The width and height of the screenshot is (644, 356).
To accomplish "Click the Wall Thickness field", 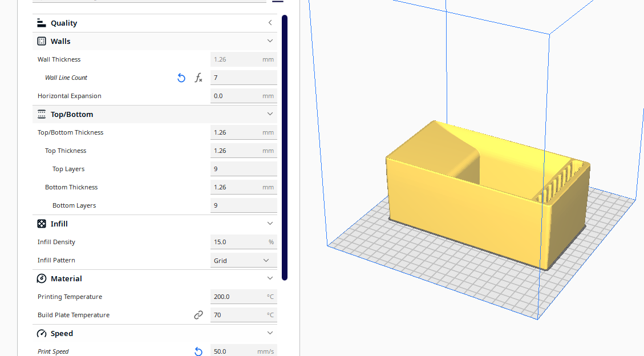I will [x=244, y=59].
